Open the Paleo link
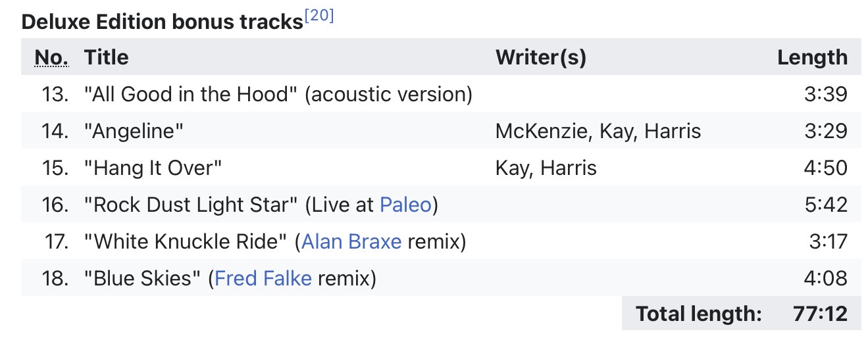868x342 pixels. (x=405, y=205)
